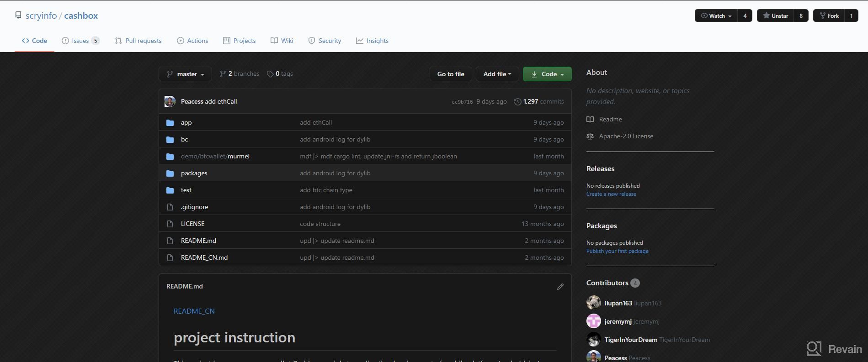Open the LICENSE file
Image resolution: width=868 pixels, height=362 pixels.
[x=192, y=224]
